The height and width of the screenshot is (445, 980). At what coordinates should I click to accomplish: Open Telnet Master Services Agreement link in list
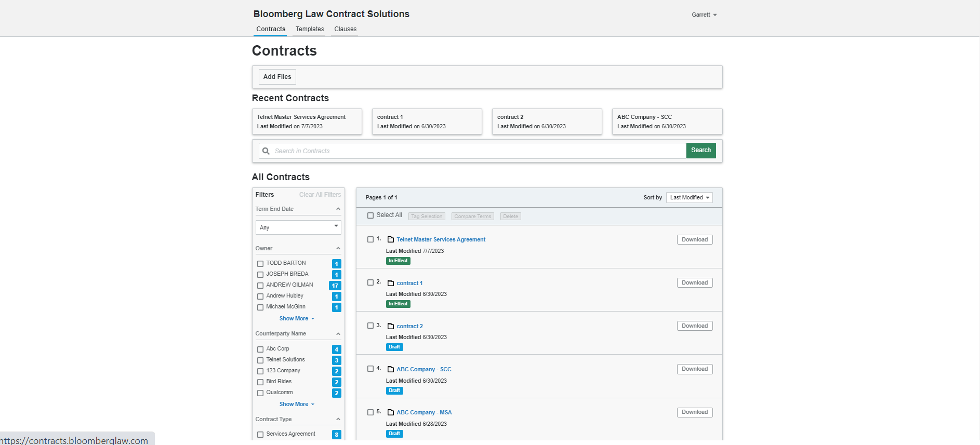[441, 239]
